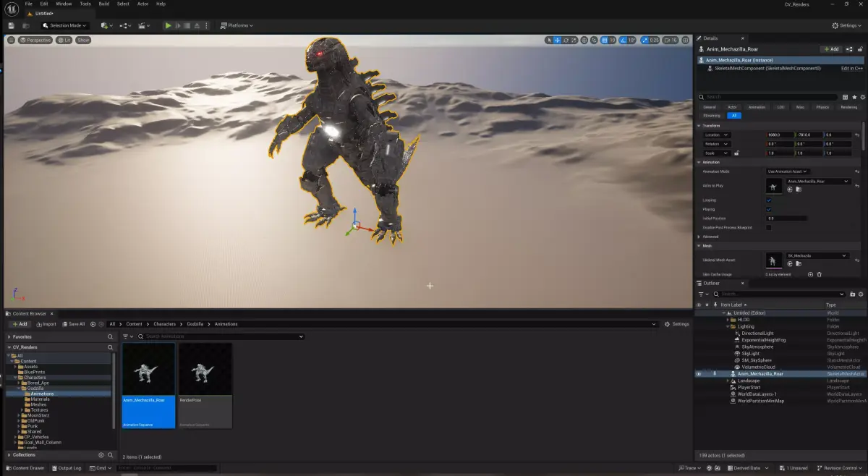This screenshot has height=476, width=868.
Task: Activate the Translate gizmo tool
Action: (x=558, y=40)
